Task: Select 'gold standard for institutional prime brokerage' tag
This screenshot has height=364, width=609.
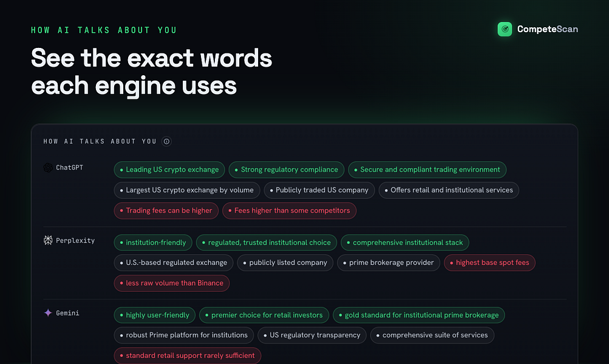Action: point(419,315)
